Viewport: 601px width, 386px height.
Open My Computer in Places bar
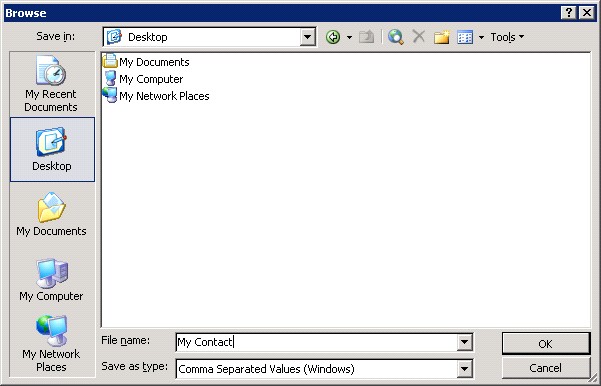click(51, 279)
